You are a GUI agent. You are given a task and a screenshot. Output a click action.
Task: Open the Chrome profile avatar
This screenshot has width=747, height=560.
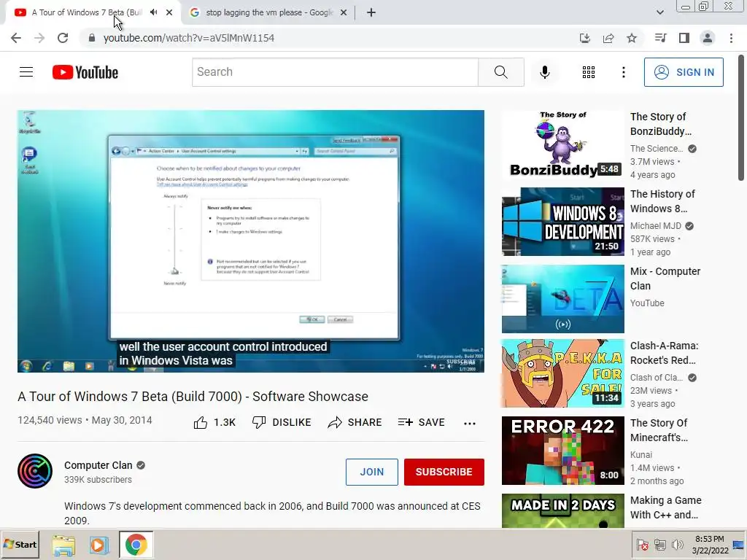tap(708, 38)
